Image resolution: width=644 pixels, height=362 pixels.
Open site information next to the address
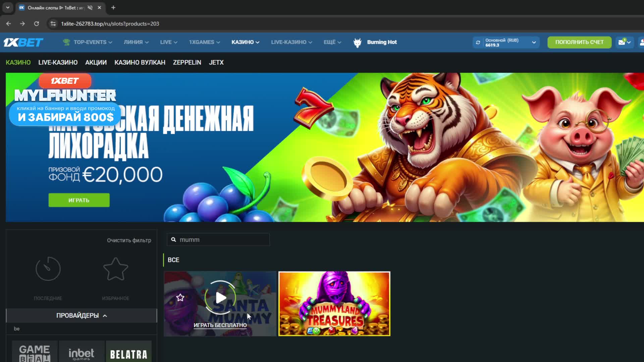(53, 24)
